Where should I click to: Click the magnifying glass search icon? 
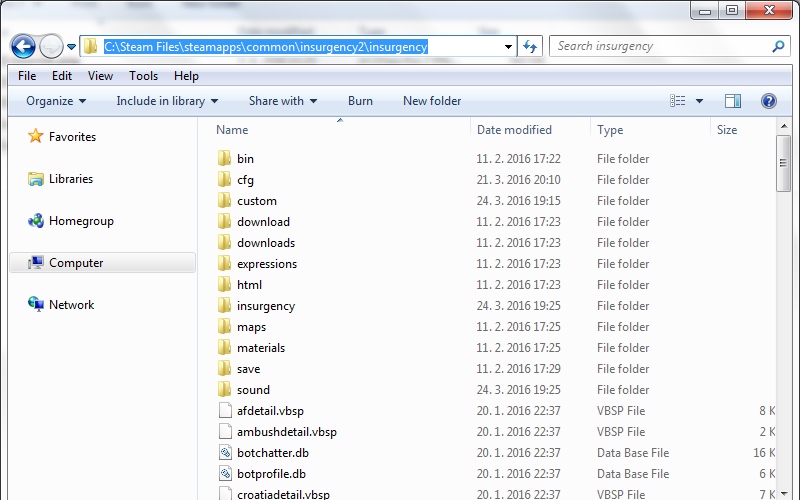tap(779, 46)
